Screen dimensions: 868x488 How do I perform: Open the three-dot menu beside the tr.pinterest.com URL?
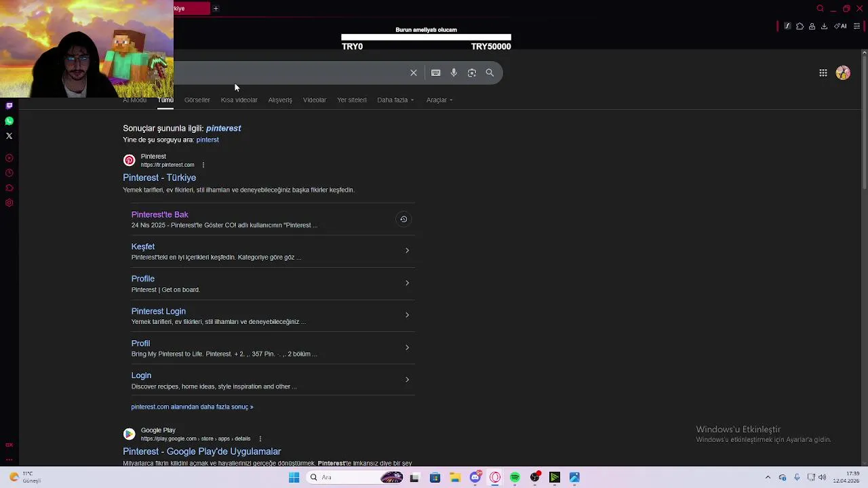pyautogui.click(x=203, y=165)
